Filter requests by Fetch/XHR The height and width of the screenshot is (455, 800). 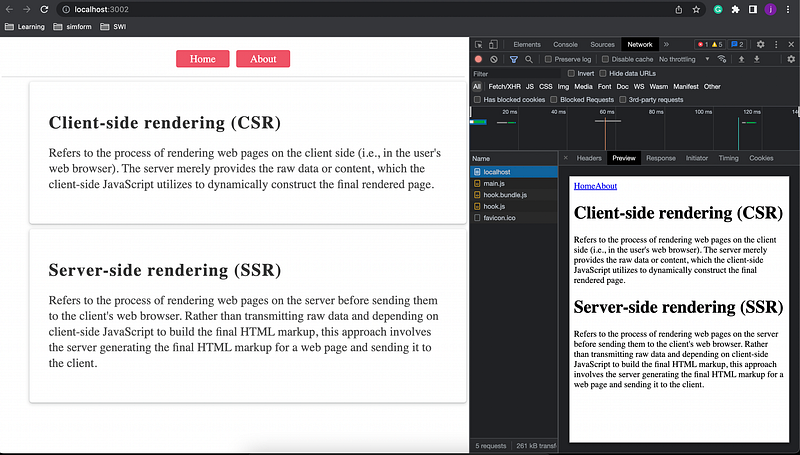(505, 87)
